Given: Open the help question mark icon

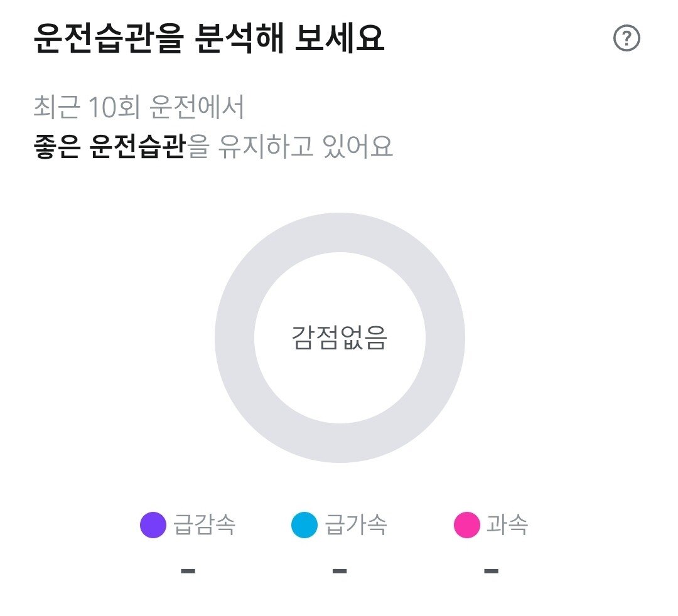Looking at the screenshot, I should click(x=626, y=40).
